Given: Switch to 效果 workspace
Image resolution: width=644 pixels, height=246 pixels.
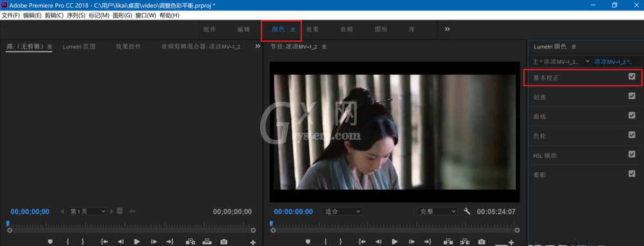Looking at the screenshot, I should coord(312,30).
